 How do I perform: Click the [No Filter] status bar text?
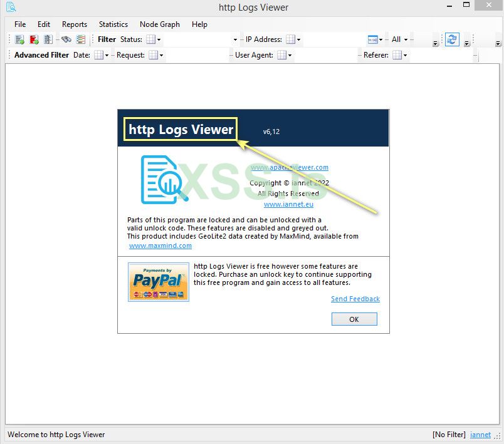click(x=449, y=435)
